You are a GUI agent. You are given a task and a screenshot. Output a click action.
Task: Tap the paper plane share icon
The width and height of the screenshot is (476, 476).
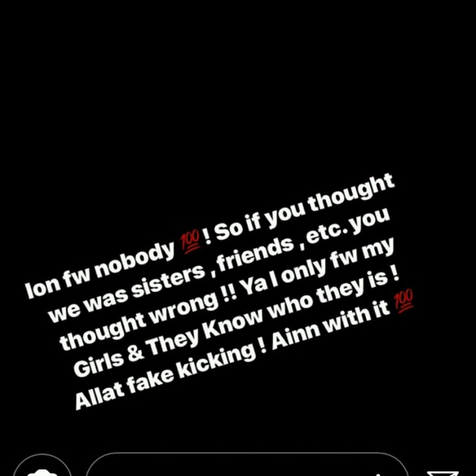coord(442,473)
